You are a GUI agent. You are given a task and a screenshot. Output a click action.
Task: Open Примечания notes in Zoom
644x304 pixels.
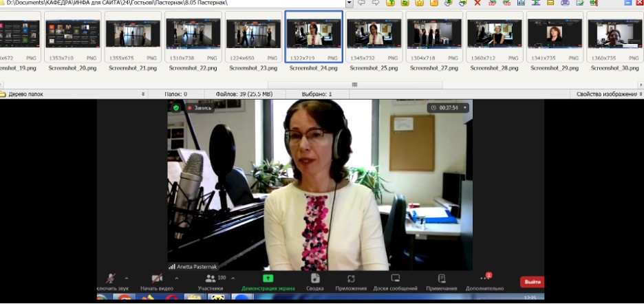[442, 283]
